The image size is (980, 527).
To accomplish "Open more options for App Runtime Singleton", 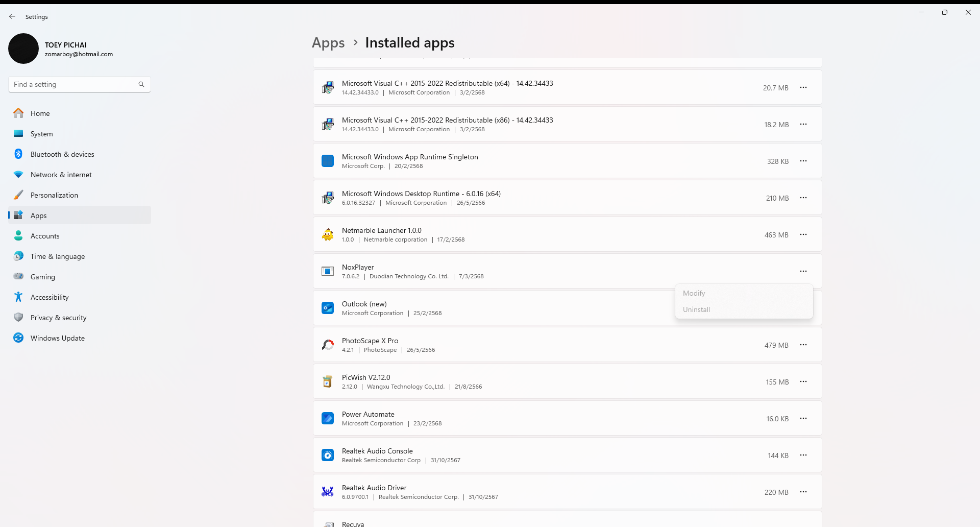I will [803, 161].
